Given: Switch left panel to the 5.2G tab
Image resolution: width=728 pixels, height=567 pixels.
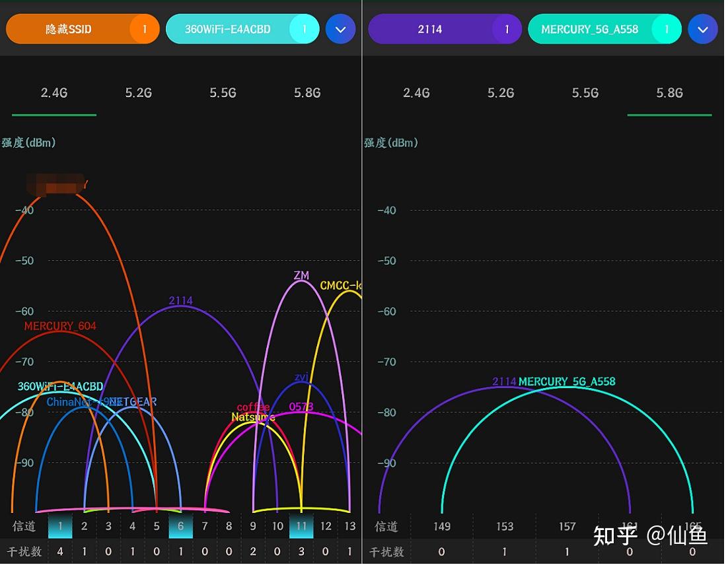Looking at the screenshot, I should click(x=138, y=93).
